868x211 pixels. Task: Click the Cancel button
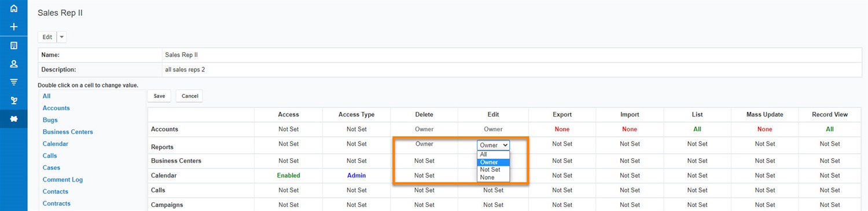point(190,96)
